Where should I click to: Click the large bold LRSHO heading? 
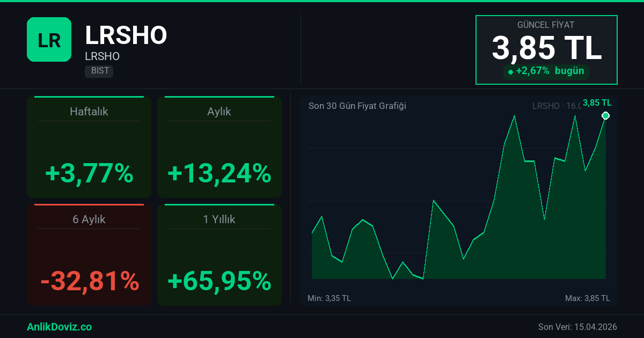[126, 35]
